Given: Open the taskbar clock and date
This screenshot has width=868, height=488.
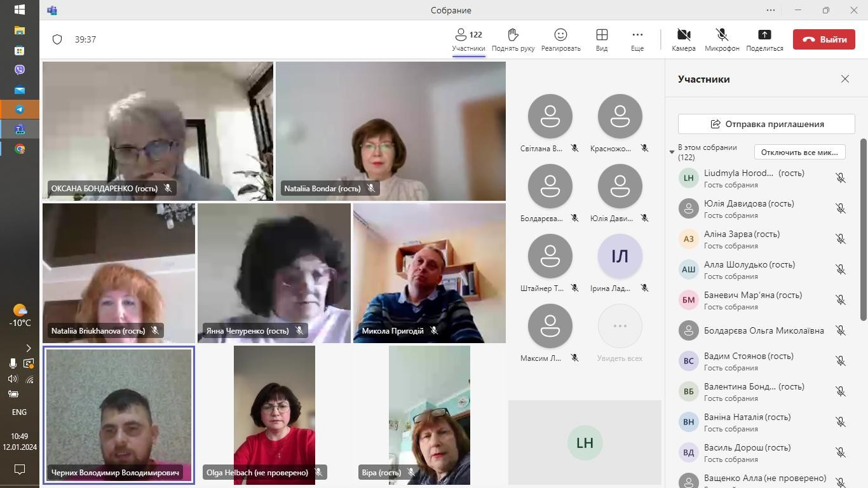Looking at the screenshot, I should pos(20,442).
